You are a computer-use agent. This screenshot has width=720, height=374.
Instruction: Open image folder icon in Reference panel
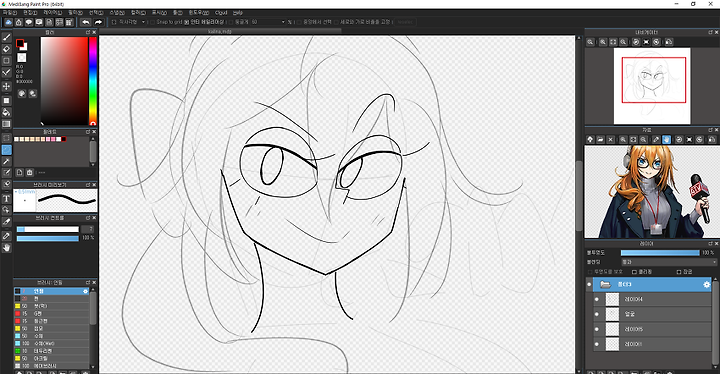600,139
